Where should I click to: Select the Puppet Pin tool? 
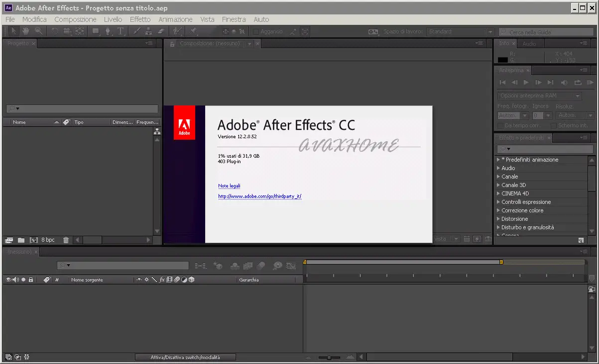[x=193, y=31]
